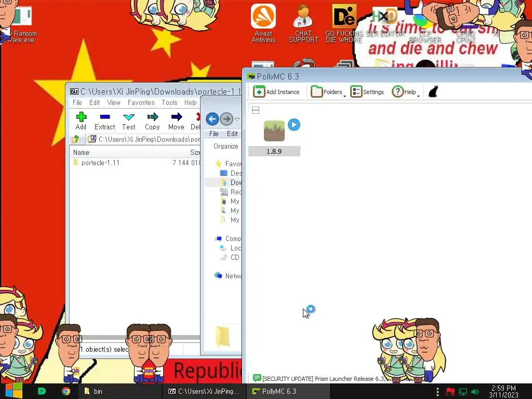
Task: Open the Help dropdown in PollyMC
Action: tap(405, 91)
